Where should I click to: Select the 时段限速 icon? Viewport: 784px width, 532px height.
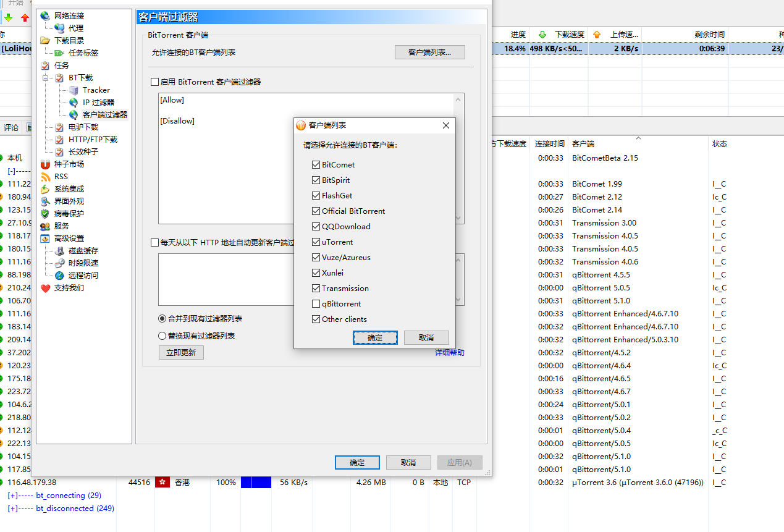pyautogui.click(x=59, y=263)
